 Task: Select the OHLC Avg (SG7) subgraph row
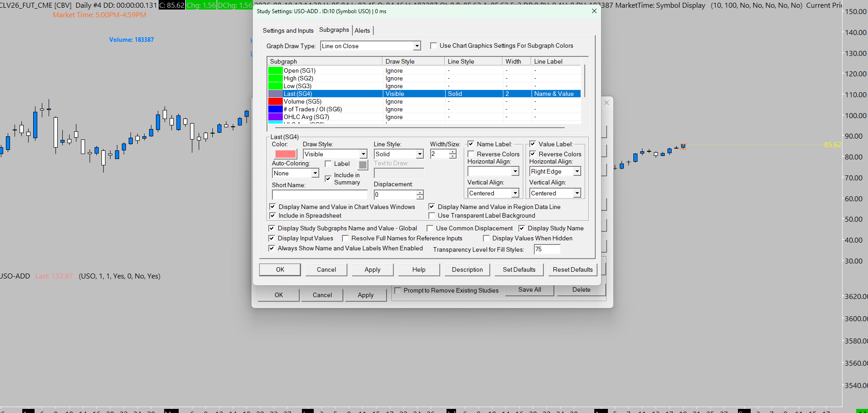pos(424,117)
